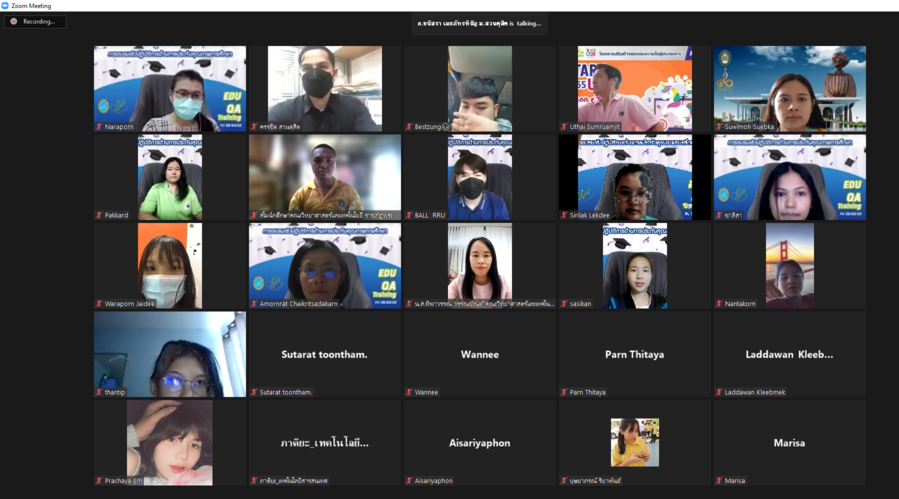Select Sirilak Lekdee's video tile
Viewport: 899px width, 499px height.
pyautogui.click(x=634, y=177)
